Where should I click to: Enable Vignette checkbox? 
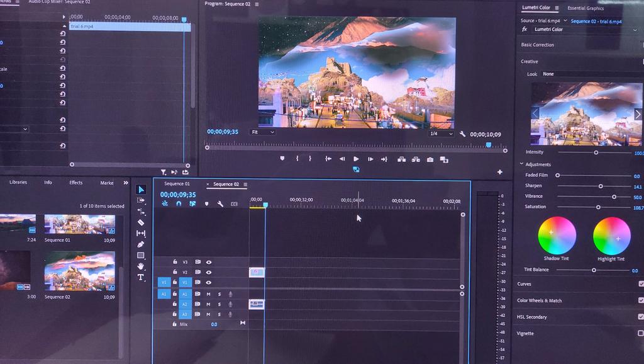(641, 333)
